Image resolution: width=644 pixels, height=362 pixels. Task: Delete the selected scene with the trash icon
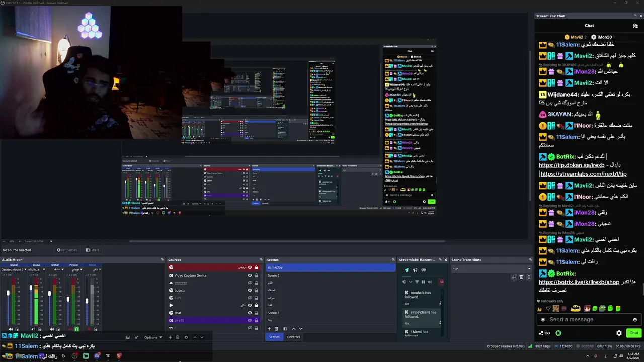(276, 329)
